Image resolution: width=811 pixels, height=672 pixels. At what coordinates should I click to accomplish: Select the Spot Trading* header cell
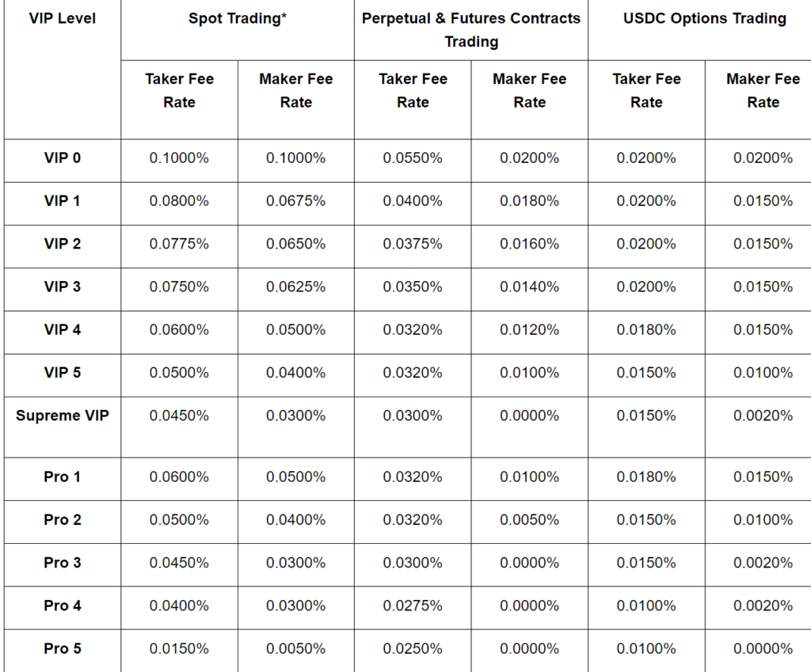coord(238,18)
